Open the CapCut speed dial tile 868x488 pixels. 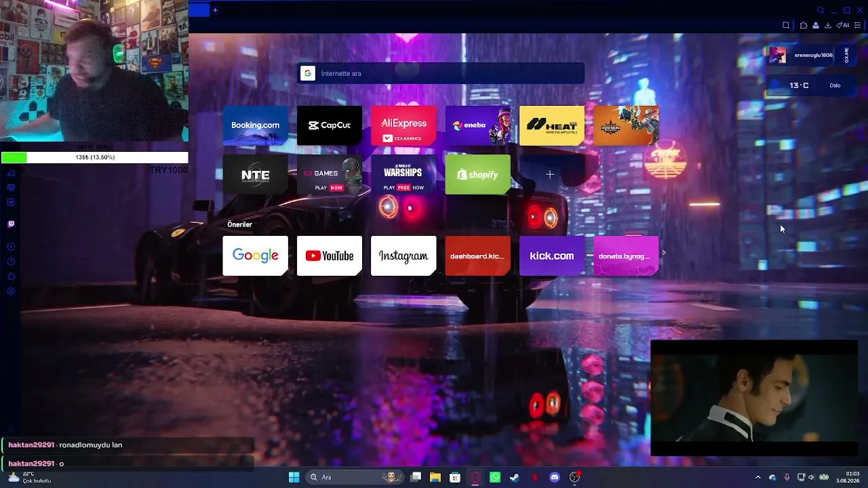(x=330, y=125)
